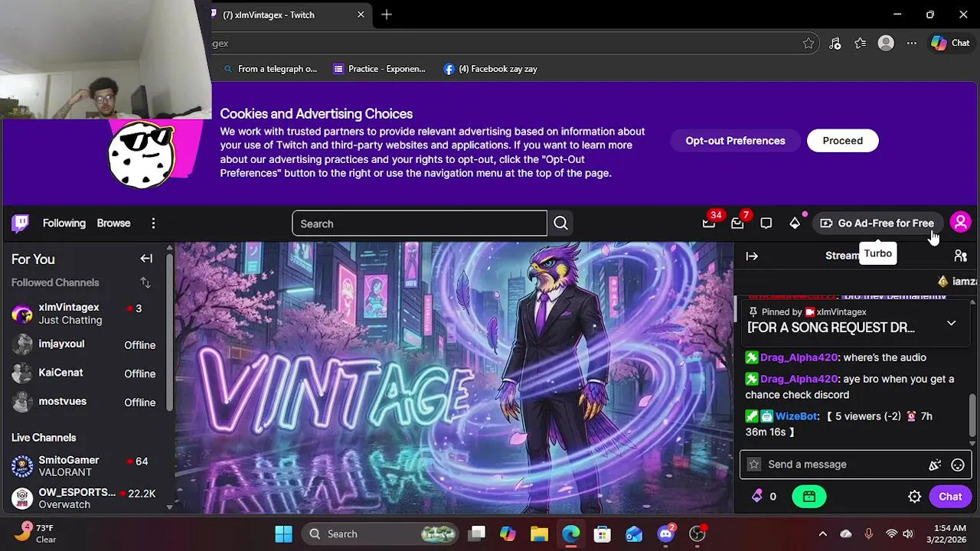This screenshot has height=551, width=980.
Task: Click the Get Bits diamond icon in header
Action: point(795,223)
